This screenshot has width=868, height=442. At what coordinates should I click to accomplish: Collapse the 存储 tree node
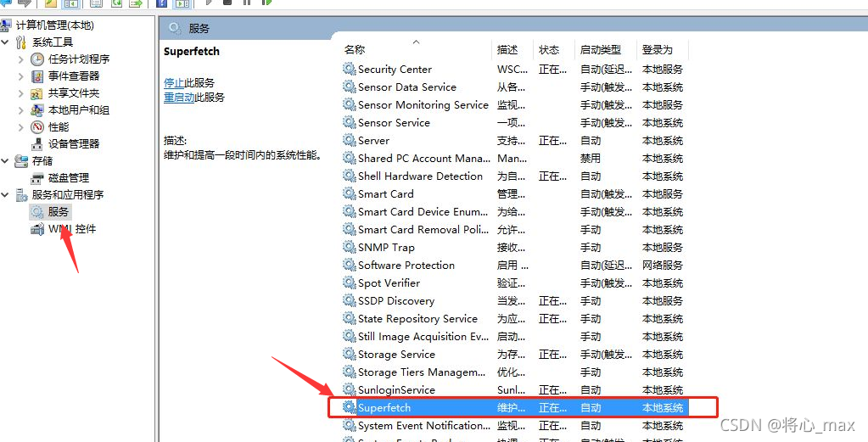[5, 161]
